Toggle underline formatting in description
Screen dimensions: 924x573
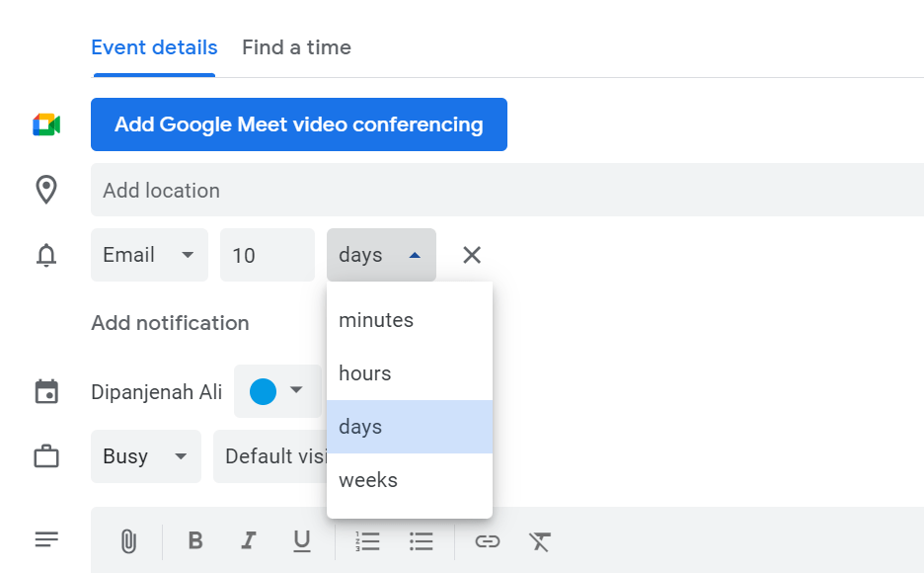pos(302,541)
